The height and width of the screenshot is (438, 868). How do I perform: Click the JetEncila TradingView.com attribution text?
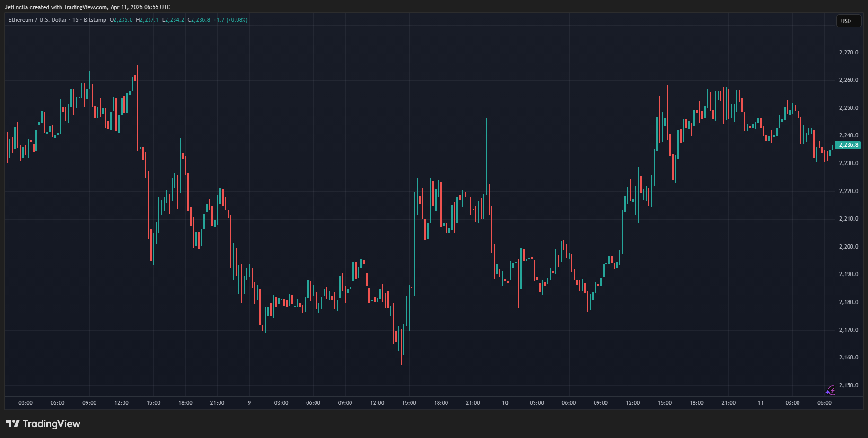click(88, 7)
